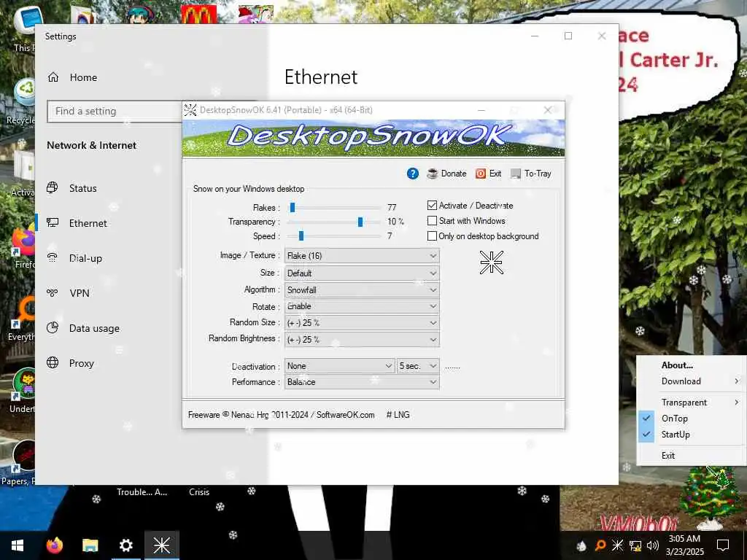Select the Ethernet monitor icon in Settings
The height and width of the screenshot is (560, 747).
click(x=53, y=223)
